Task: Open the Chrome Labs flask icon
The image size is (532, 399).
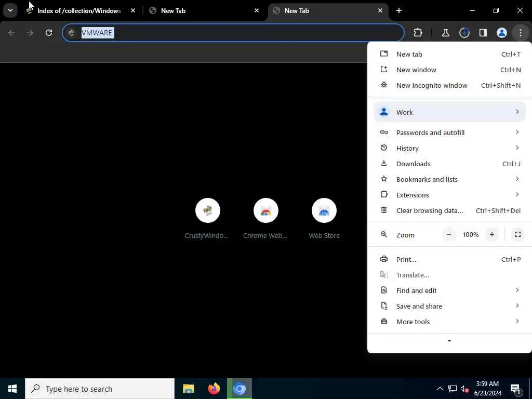Action: click(x=445, y=33)
